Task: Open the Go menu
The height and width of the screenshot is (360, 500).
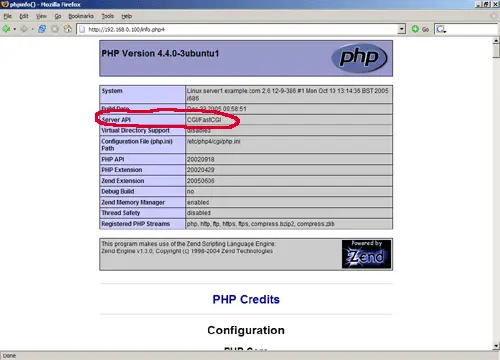Action: pos(58,16)
